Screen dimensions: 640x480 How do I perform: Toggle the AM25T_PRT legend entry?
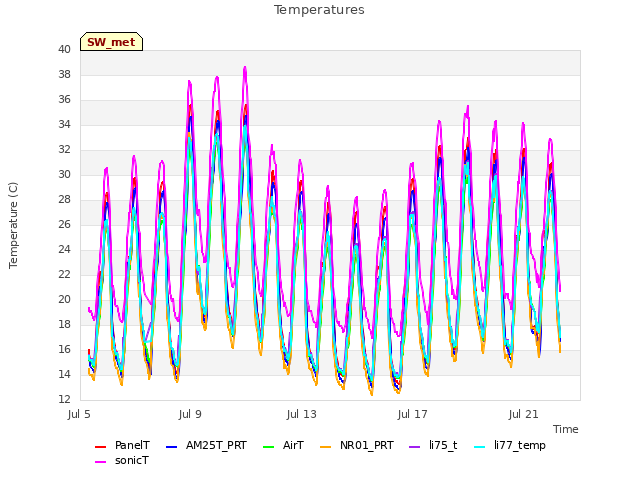[x=206, y=445]
